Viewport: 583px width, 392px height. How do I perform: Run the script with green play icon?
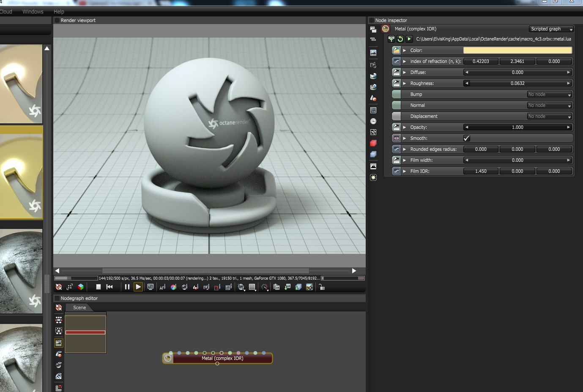409,39
